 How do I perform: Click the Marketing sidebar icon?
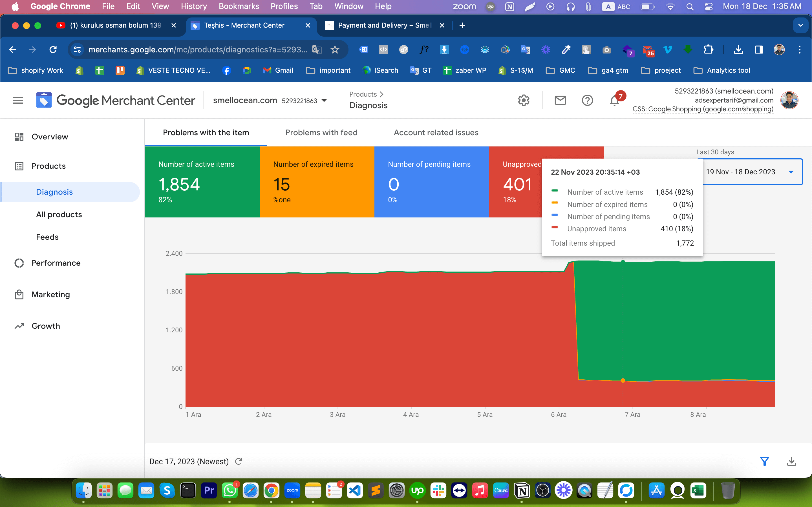19,294
